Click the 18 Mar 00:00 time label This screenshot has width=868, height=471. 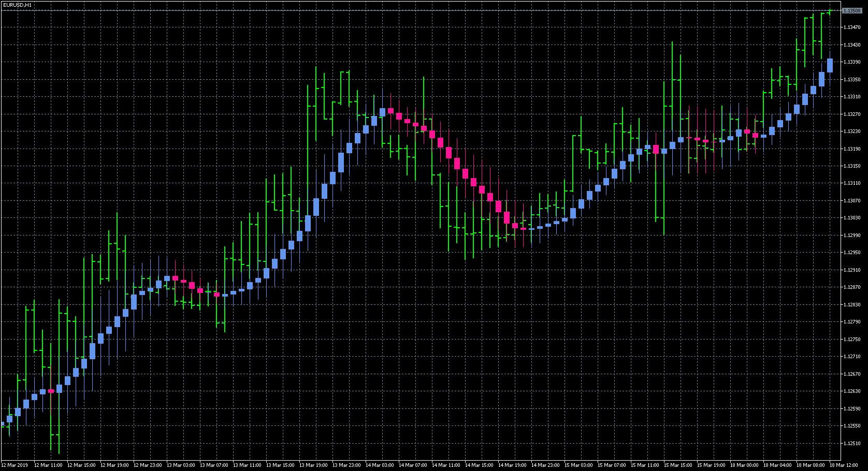tap(744, 465)
